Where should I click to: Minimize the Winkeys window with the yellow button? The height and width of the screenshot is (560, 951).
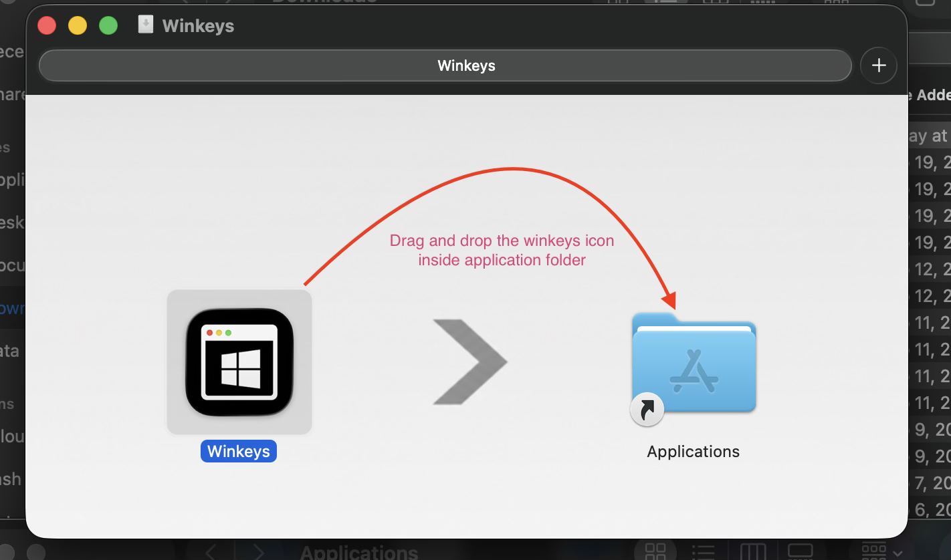point(78,26)
